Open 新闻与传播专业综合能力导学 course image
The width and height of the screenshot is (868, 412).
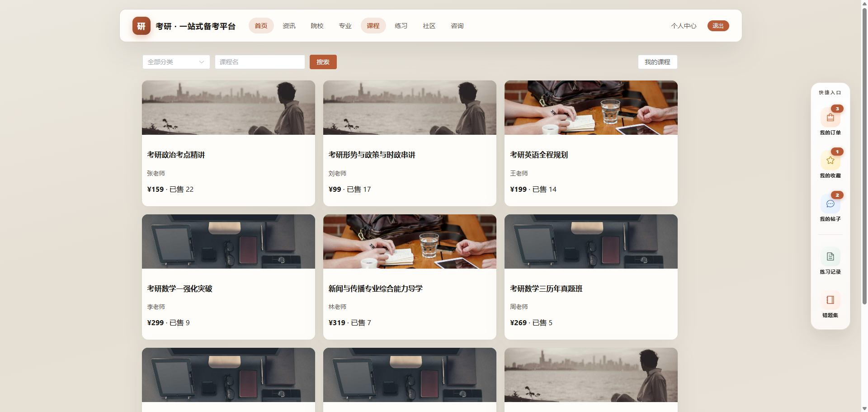point(410,242)
